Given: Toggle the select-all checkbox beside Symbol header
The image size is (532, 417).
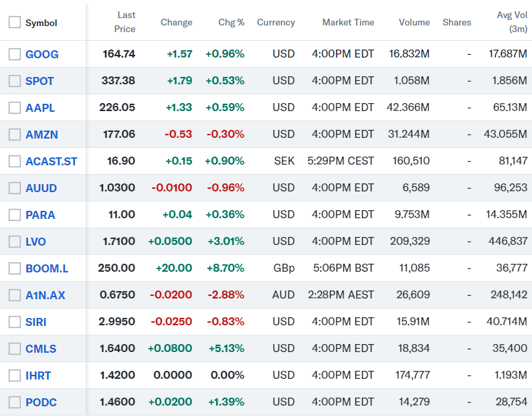Looking at the screenshot, I should (15, 23).
